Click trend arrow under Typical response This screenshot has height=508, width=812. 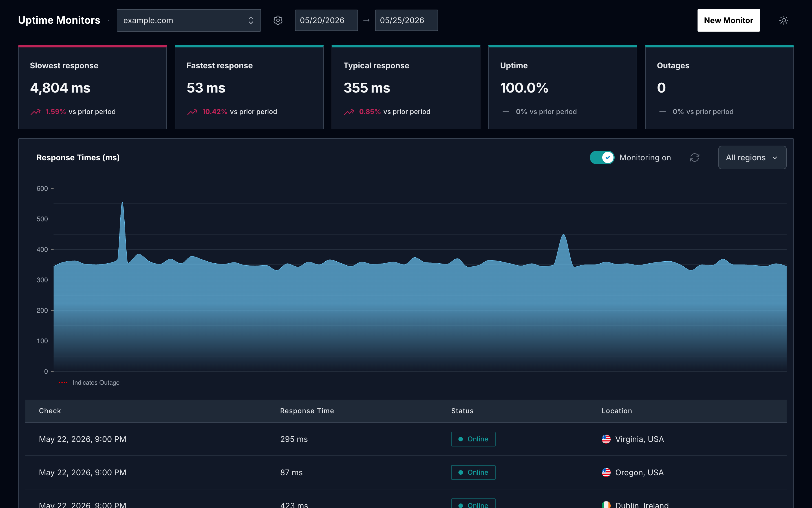(349, 111)
